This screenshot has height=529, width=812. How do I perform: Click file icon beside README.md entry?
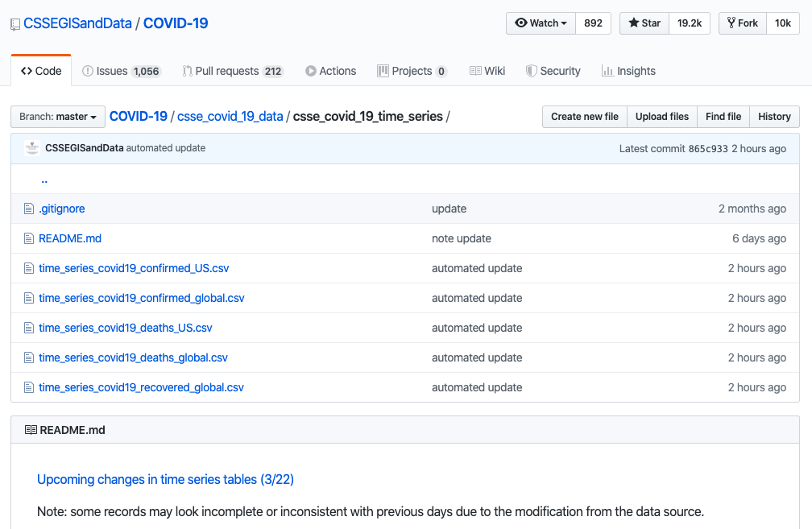(29, 238)
